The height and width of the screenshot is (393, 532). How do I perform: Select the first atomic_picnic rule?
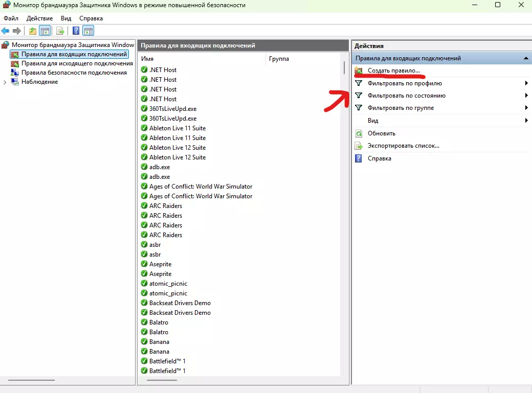(168, 284)
